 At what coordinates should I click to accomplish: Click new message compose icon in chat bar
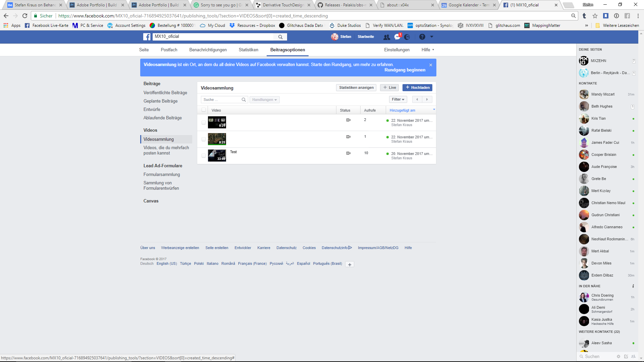(x=626, y=357)
